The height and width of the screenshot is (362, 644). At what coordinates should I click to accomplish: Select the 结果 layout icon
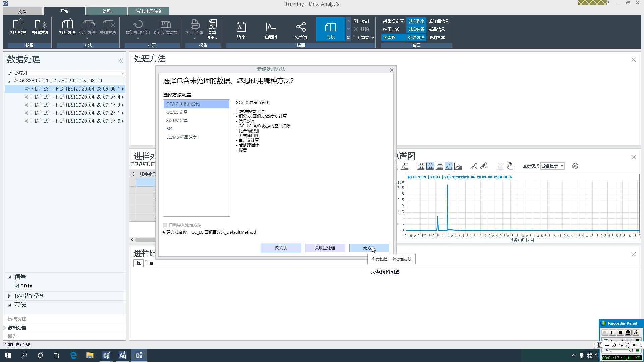coord(241,28)
